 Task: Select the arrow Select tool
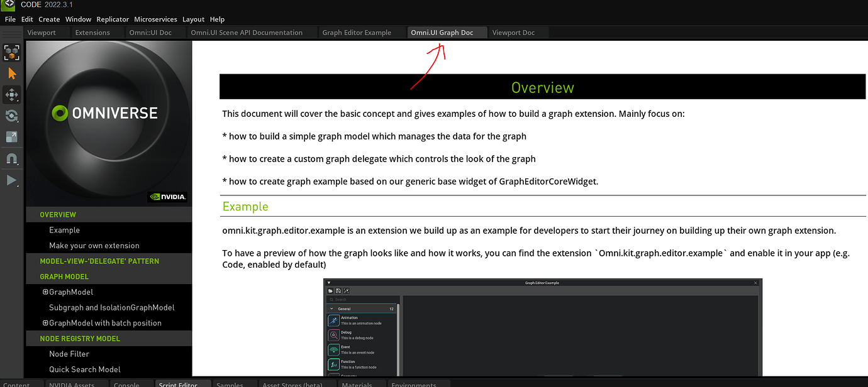11,74
